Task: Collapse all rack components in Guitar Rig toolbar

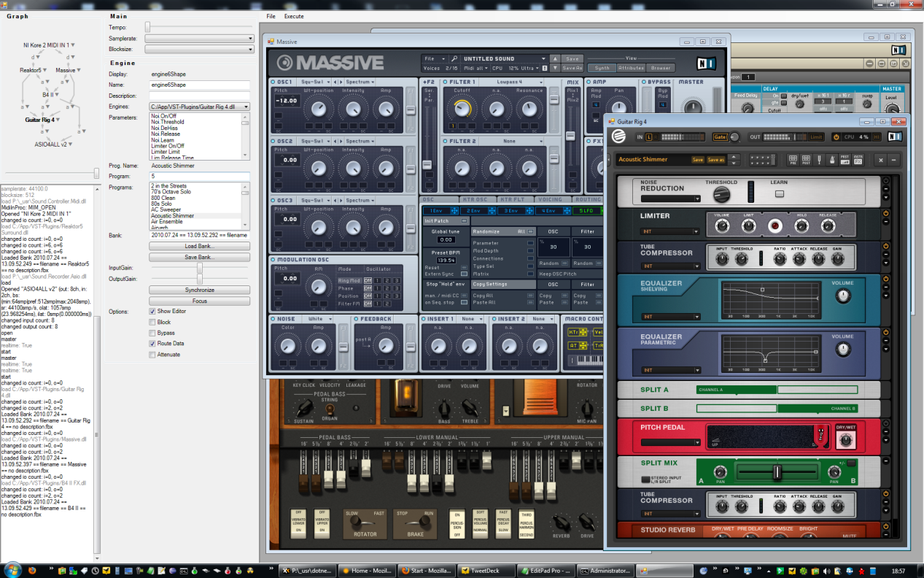Action: 894,160
